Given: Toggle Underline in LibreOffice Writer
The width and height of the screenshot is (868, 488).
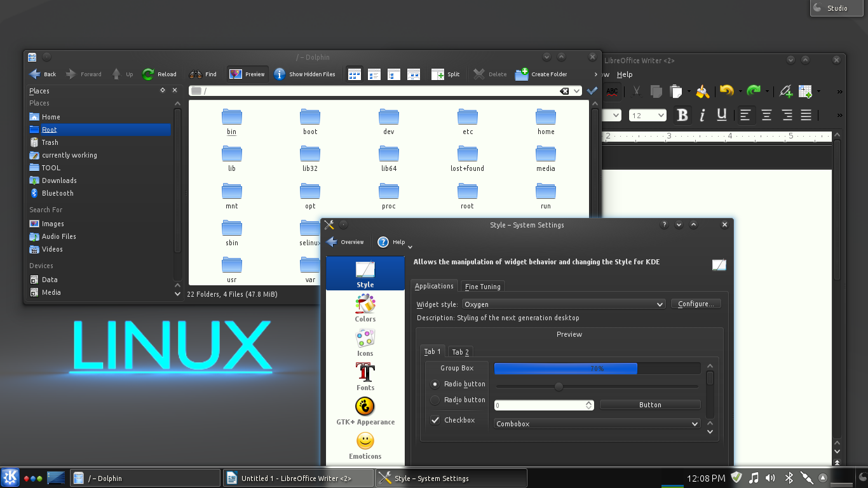Looking at the screenshot, I should point(722,115).
